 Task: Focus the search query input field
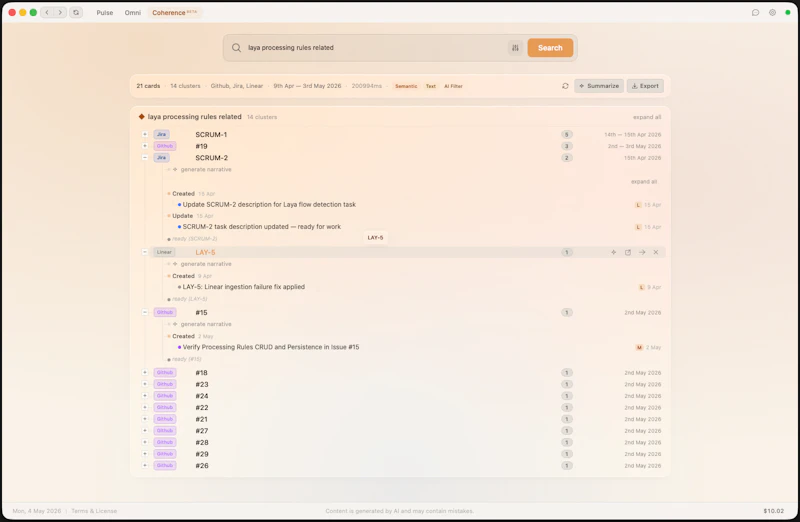(375, 47)
